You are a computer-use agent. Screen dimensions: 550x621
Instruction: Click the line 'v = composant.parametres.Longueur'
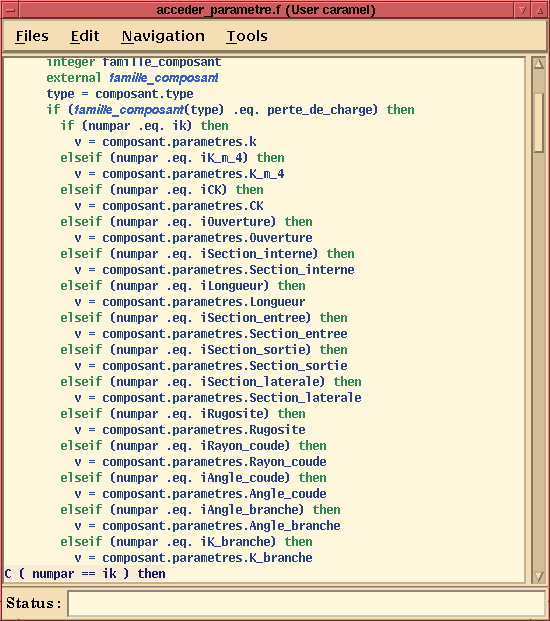[x=190, y=302]
